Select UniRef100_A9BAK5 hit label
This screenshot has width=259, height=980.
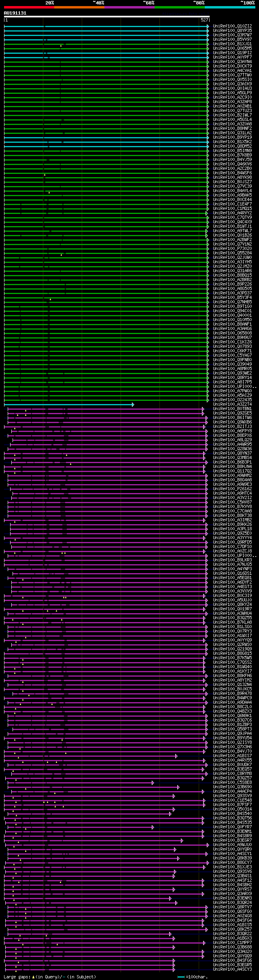tap(232, 195)
